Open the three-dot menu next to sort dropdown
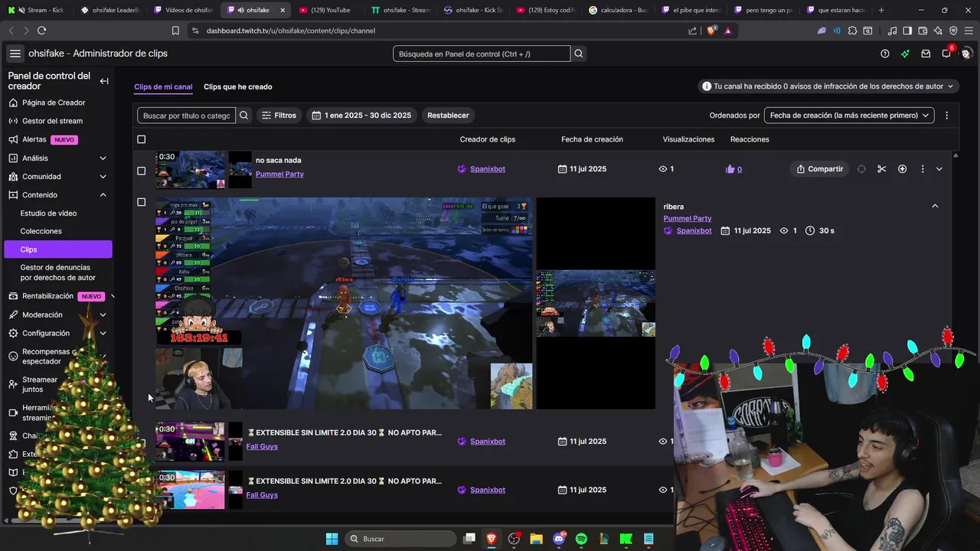Image resolution: width=980 pixels, height=551 pixels. point(946,116)
